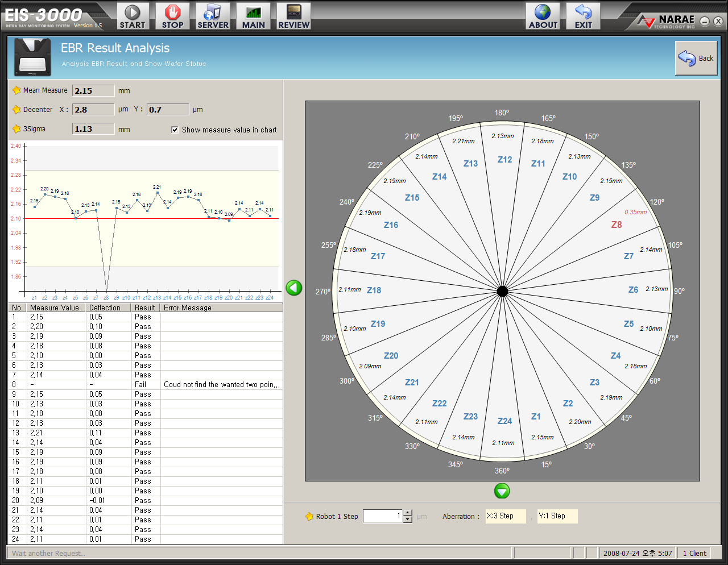Select table row number 1
The width and height of the screenshot is (728, 565).
coord(146,317)
